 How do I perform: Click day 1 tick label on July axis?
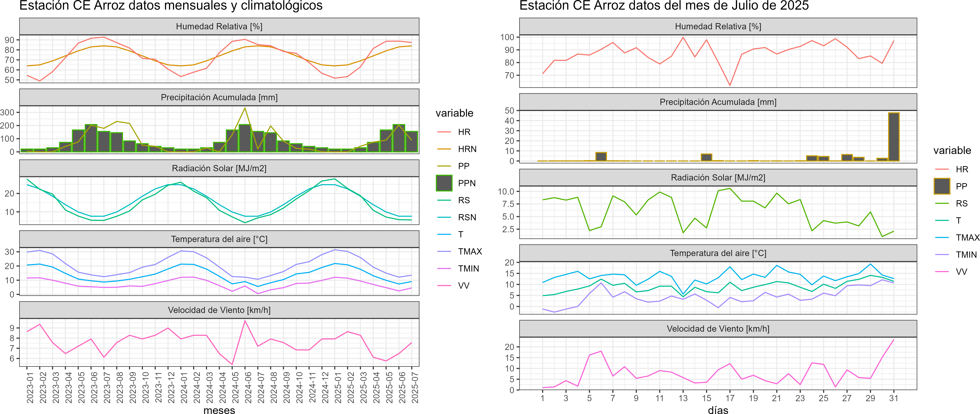coord(542,398)
